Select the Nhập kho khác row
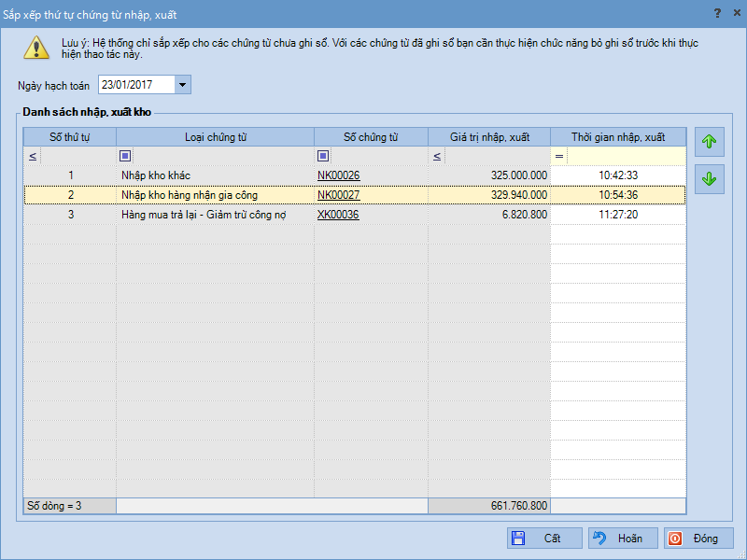Viewport: 747px width, 560px height. pos(215,175)
